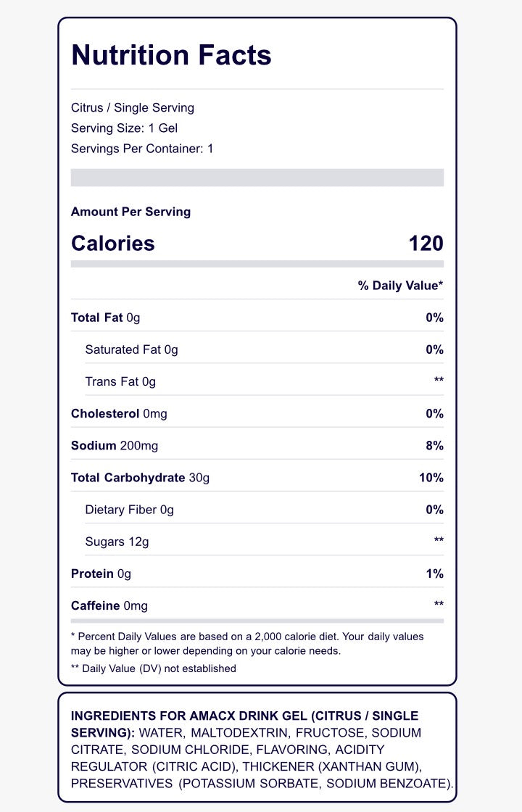522x812 pixels.
Task: Click the Dietary Fiber 0g row label
Action: click(130, 510)
